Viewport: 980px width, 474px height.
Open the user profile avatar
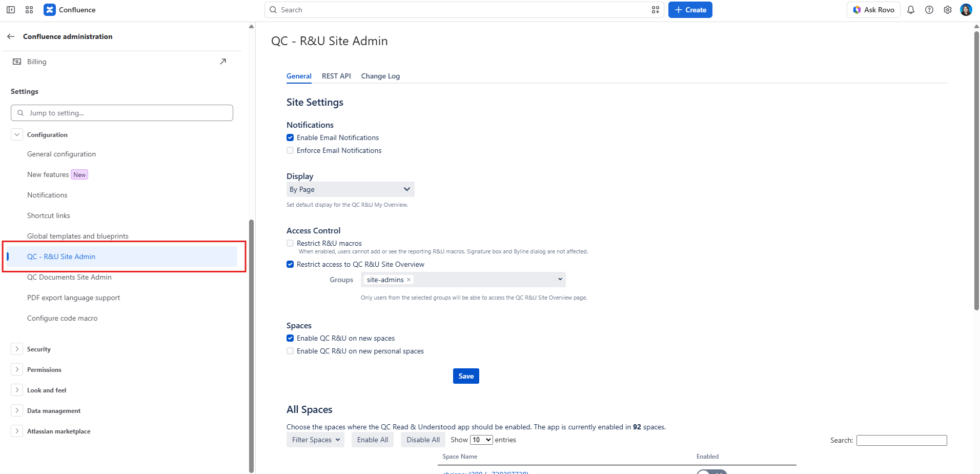pyautogui.click(x=966, y=10)
